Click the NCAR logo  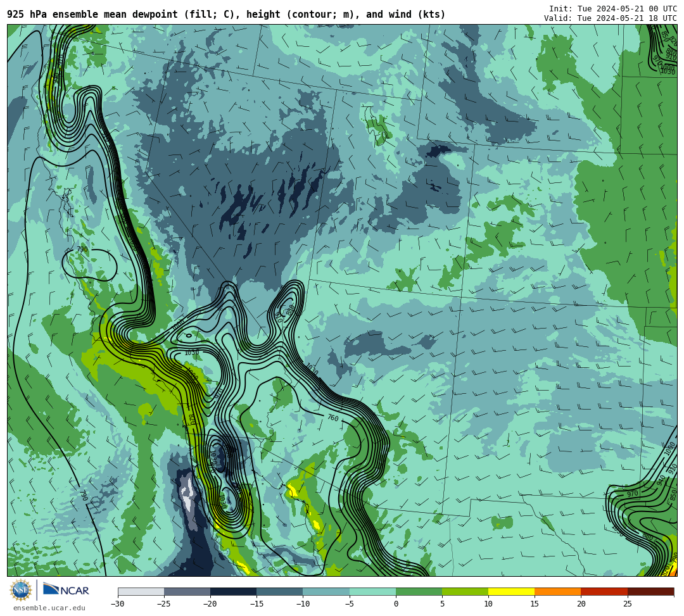(66, 589)
